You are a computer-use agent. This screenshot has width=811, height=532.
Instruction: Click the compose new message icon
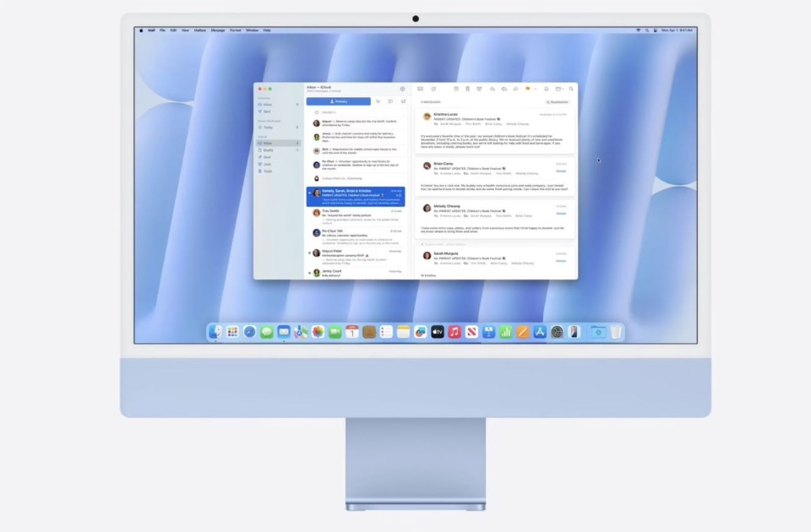pos(433,89)
